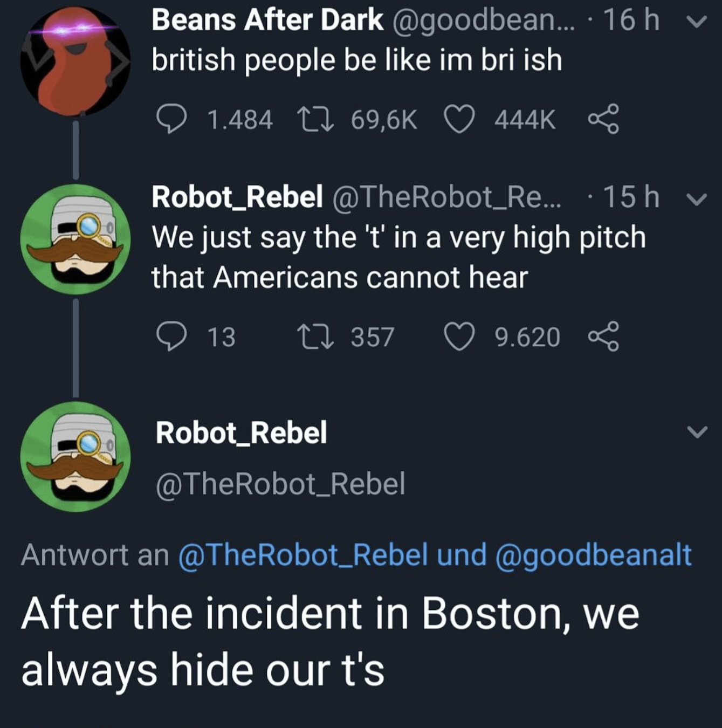The width and height of the screenshot is (722, 728).
Task: Open Robot_Rebel avatar on second tweet
Action: [x=75, y=239]
